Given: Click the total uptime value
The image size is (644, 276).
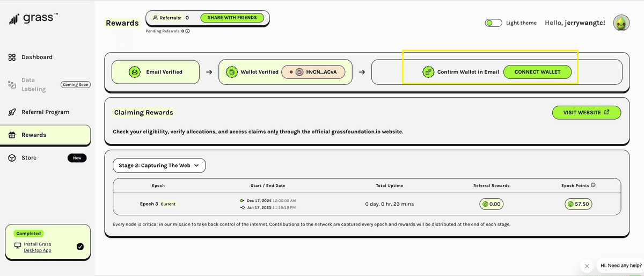Looking at the screenshot, I should pyautogui.click(x=389, y=204).
